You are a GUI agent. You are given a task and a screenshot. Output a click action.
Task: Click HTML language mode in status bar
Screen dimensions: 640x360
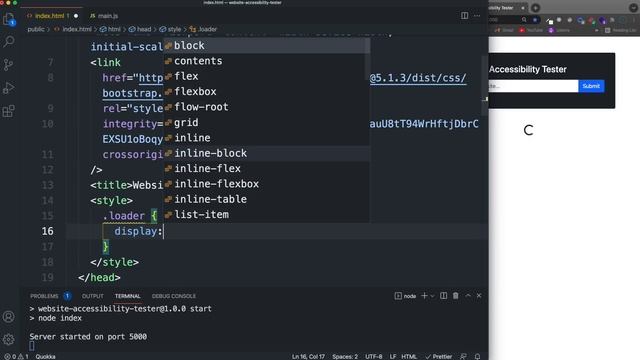coord(409,356)
